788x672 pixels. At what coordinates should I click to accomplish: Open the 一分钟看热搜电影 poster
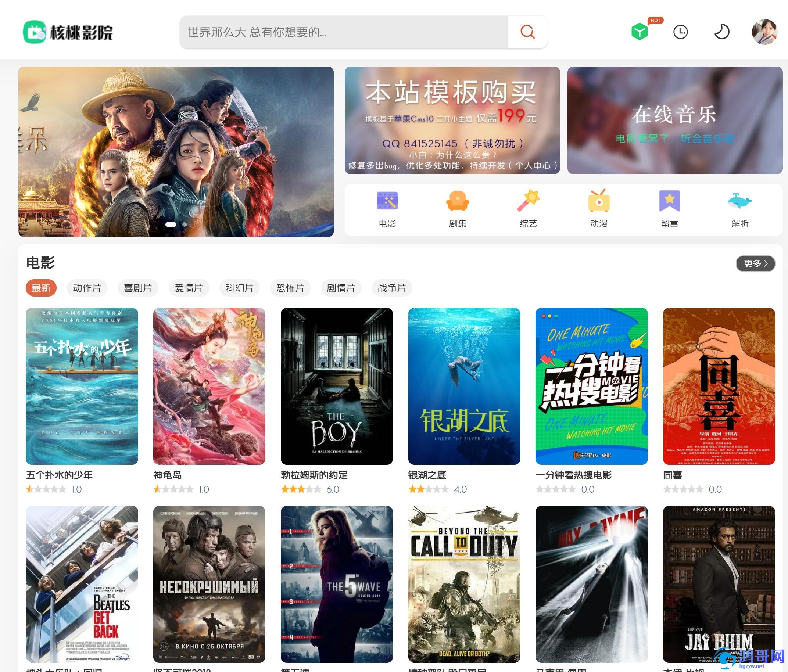591,386
